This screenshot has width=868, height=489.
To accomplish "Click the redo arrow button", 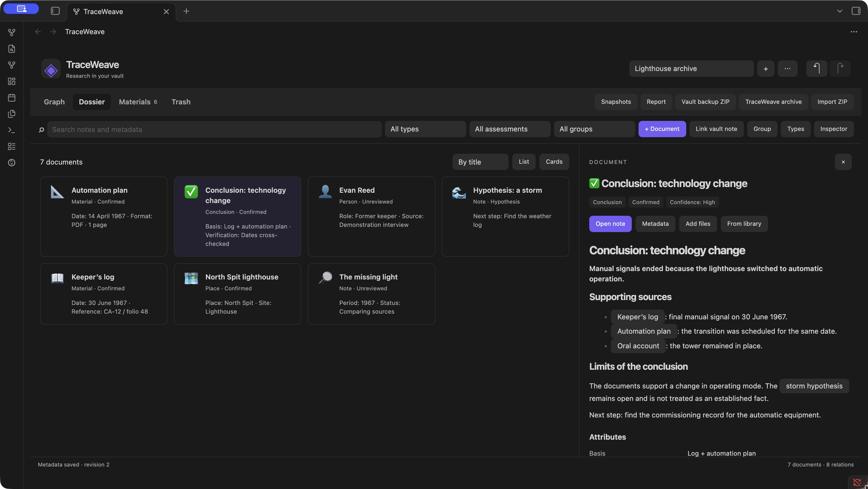I will click(x=840, y=69).
